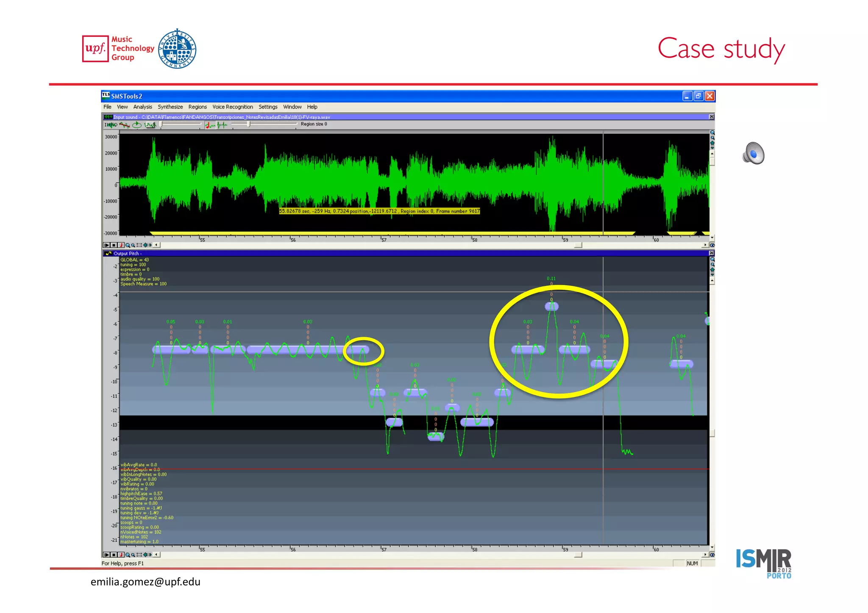
Task: Click horizontal fit arrows icon below the pitch panel
Action: click(x=147, y=555)
